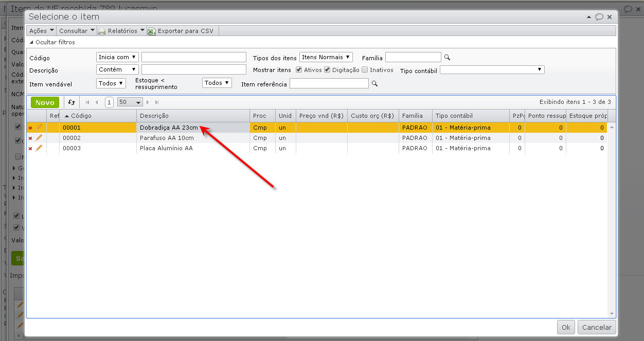Click the Cancelar button
The width and height of the screenshot is (644, 341).
point(597,327)
